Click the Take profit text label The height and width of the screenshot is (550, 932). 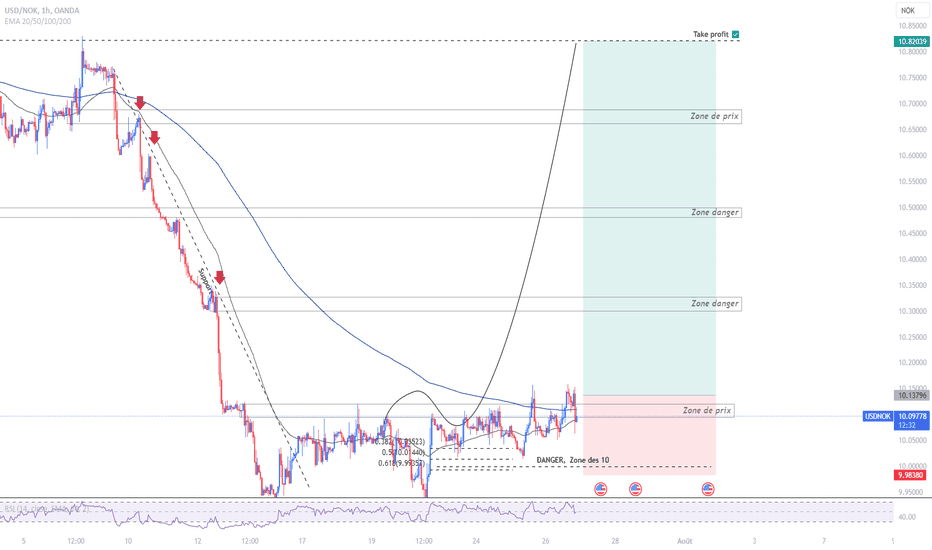pyautogui.click(x=711, y=34)
